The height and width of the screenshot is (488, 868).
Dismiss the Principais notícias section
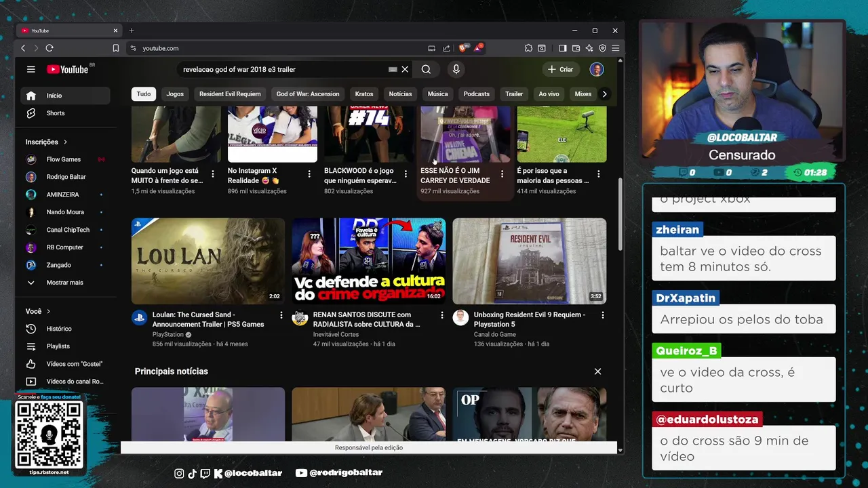tap(597, 371)
